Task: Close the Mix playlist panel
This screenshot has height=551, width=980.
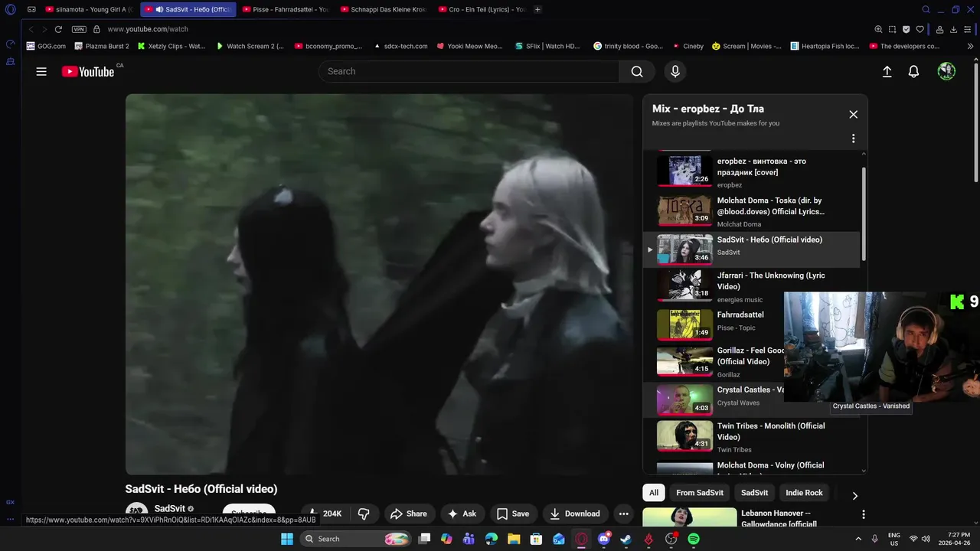Action: click(853, 114)
